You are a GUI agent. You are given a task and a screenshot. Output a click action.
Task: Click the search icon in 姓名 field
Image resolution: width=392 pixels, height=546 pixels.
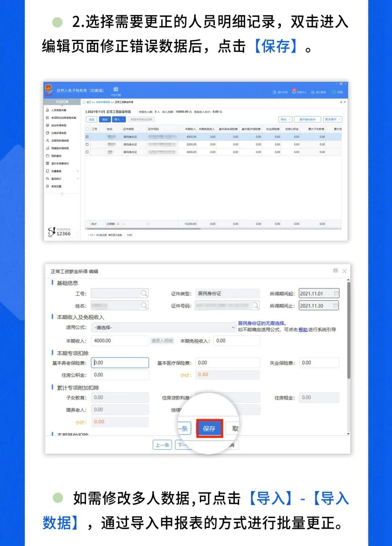point(144,306)
